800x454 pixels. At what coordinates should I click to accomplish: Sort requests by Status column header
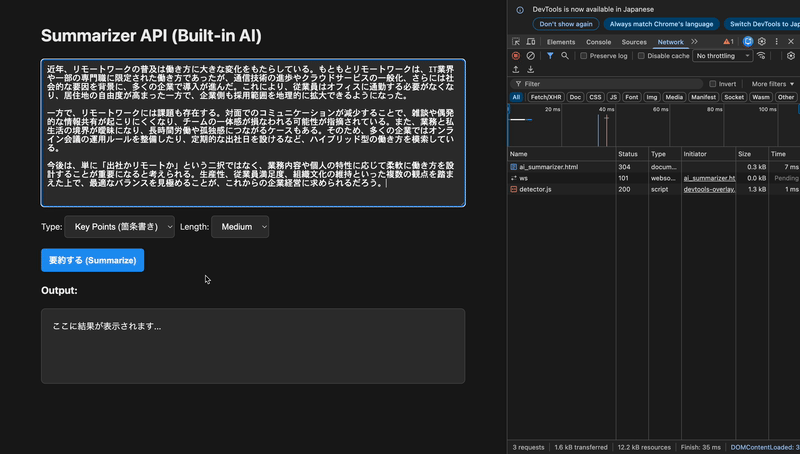[x=632, y=154]
